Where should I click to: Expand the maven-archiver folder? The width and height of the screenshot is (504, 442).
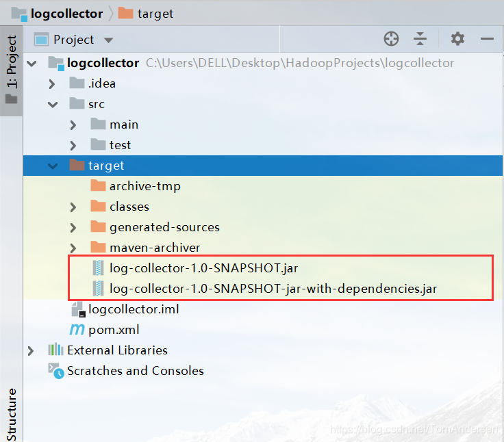point(73,248)
